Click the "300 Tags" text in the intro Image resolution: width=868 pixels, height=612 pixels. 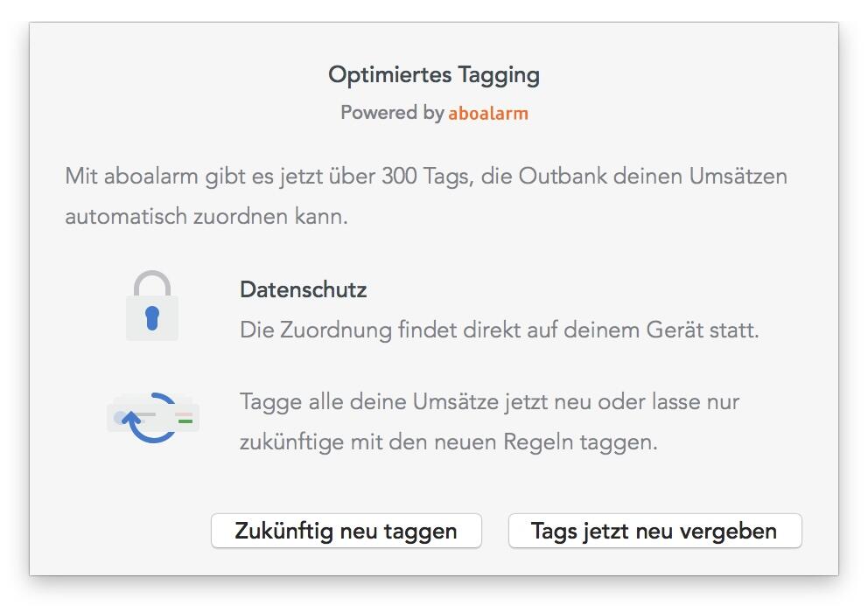(425, 176)
